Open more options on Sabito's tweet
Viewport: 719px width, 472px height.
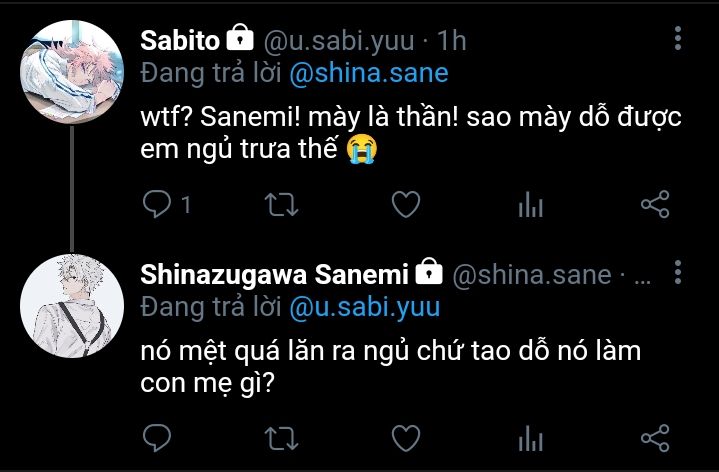pyautogui.click(x=678, y=40)
